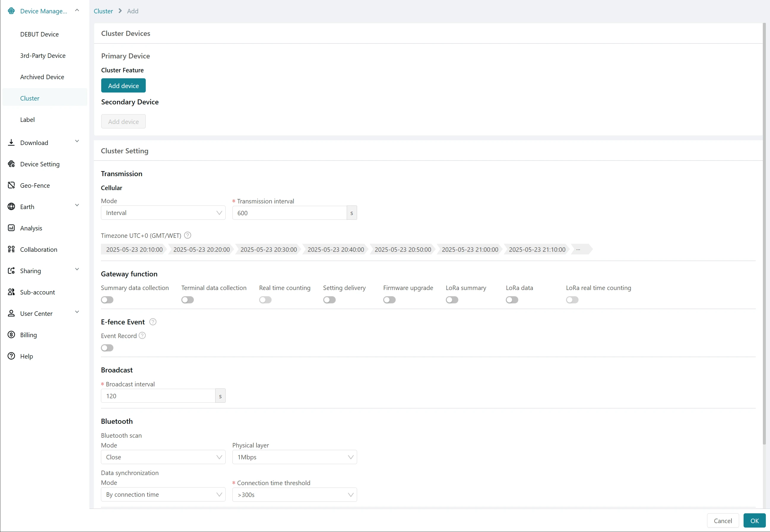The width and height of the screenshot is (770, 532).
Task: Enable Summary data collection toggle
Action: coord(107,300)
